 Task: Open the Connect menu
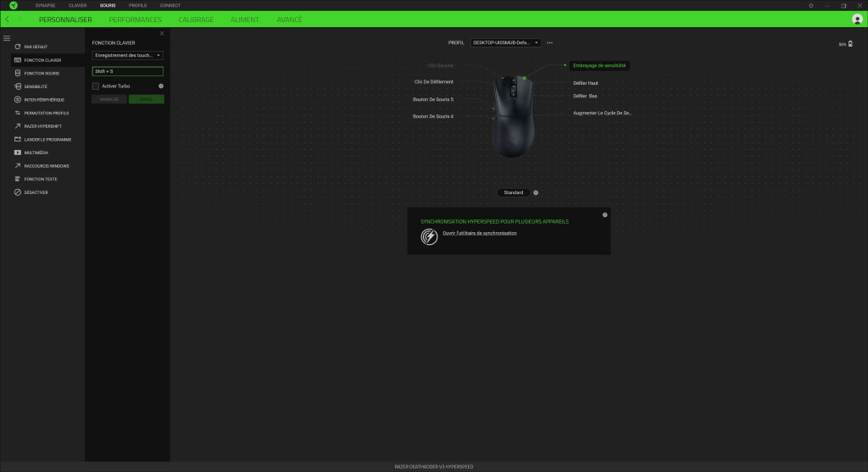[170, 6]
